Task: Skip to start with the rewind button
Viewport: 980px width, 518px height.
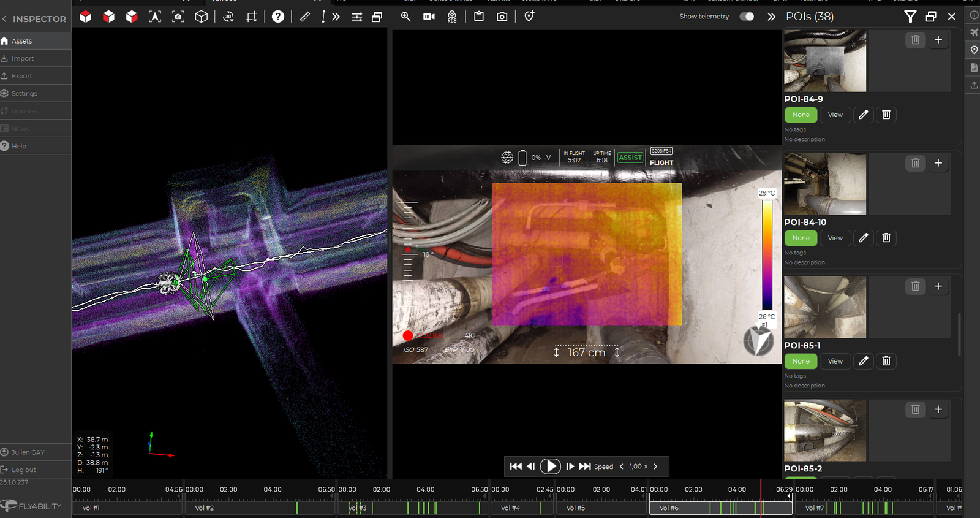Action: (x=516, y=467)
